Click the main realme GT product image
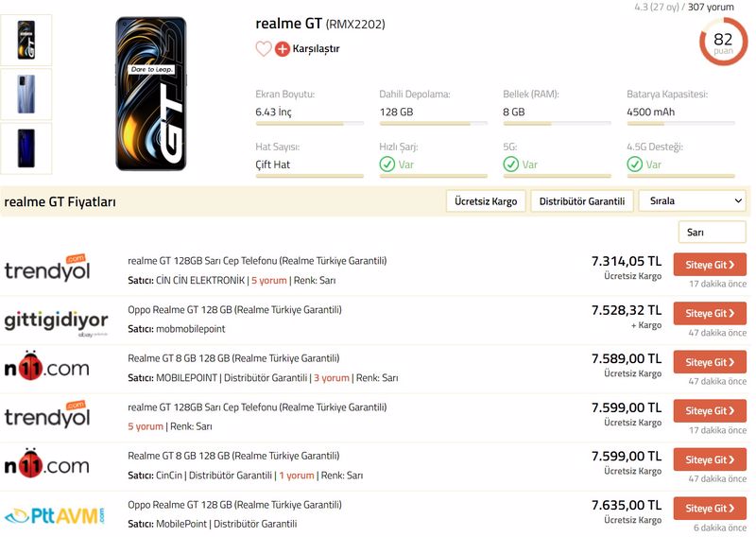 (x=151, y=94)
